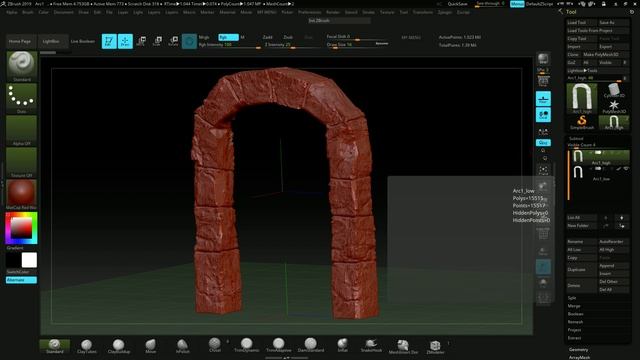Expand the Remesh subsection
The image size is (640, 360).
[x=575, y=322]
